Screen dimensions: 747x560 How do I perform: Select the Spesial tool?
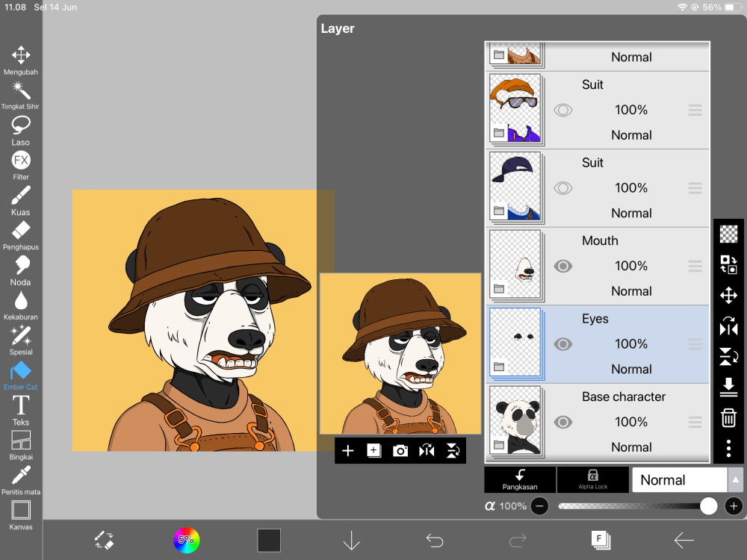[x=20, y=340]
